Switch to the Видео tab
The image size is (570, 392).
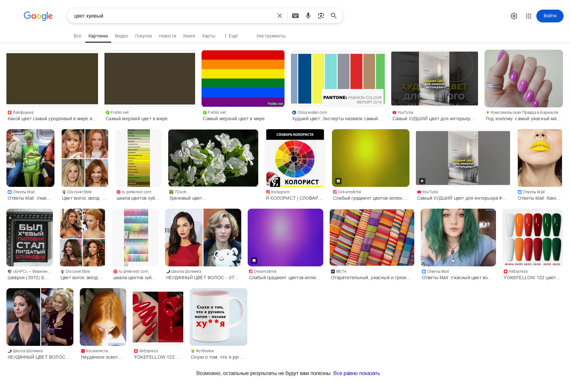click(121, 36)
